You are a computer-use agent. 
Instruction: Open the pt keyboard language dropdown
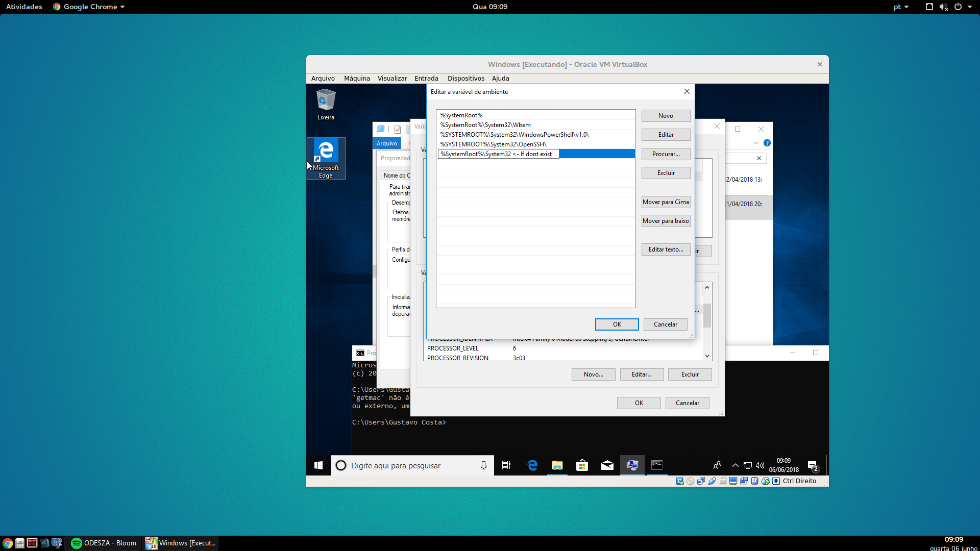point(901,7)
